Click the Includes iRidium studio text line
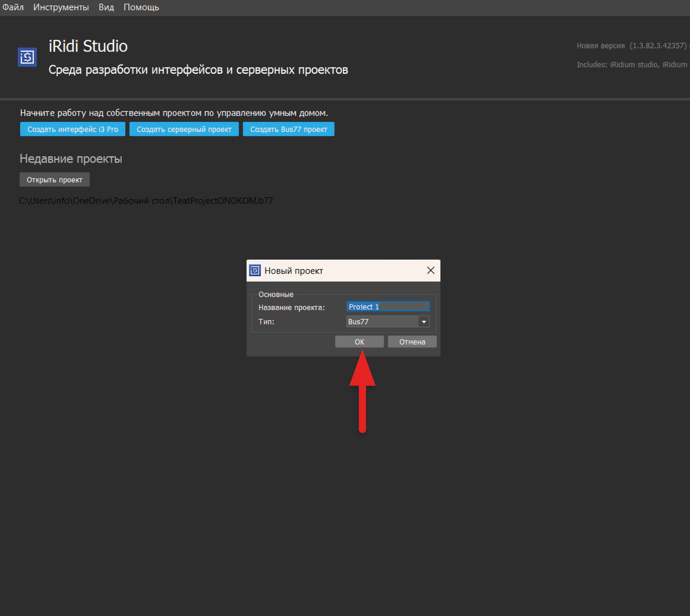This screenshot has width=690, height=616. [x=632, y=65]
